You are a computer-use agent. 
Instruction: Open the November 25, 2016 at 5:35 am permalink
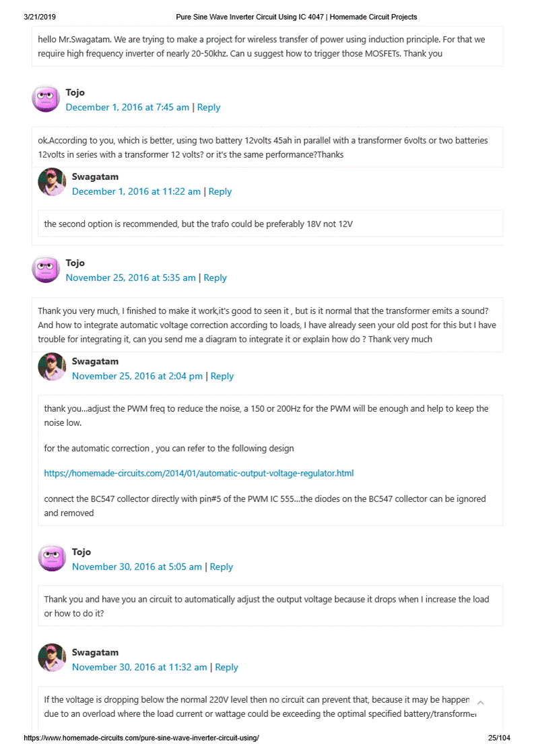[131, 278]
